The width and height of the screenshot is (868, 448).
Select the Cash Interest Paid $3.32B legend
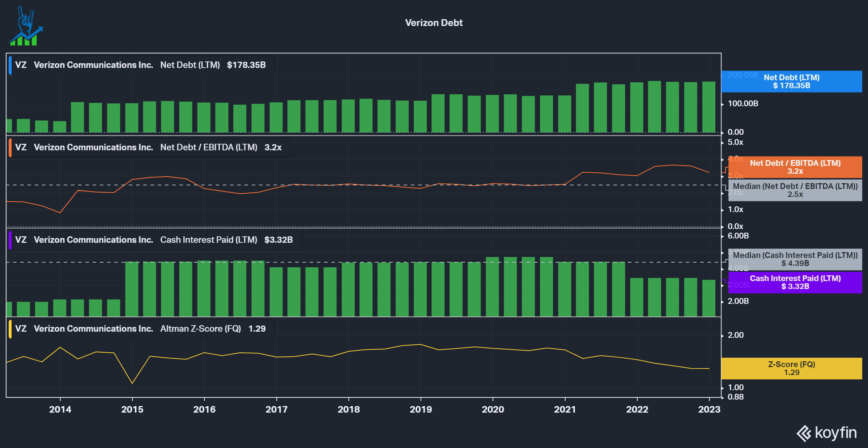point(155,240)
